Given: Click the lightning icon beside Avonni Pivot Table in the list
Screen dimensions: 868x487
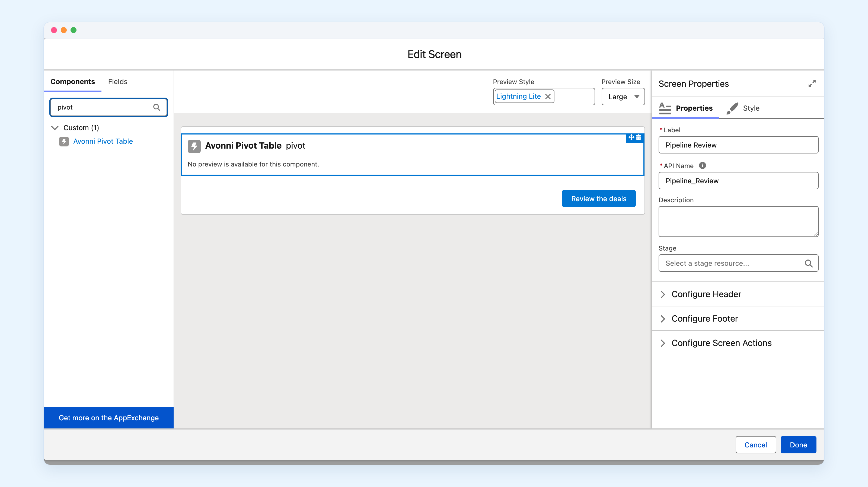Looking at the screenshot, I should [64, 142].
